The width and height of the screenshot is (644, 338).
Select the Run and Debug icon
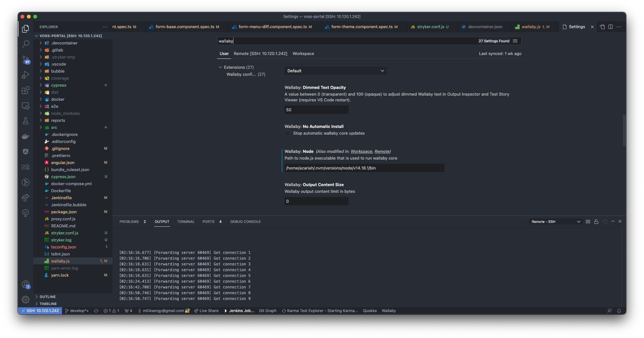pos(26,75)
